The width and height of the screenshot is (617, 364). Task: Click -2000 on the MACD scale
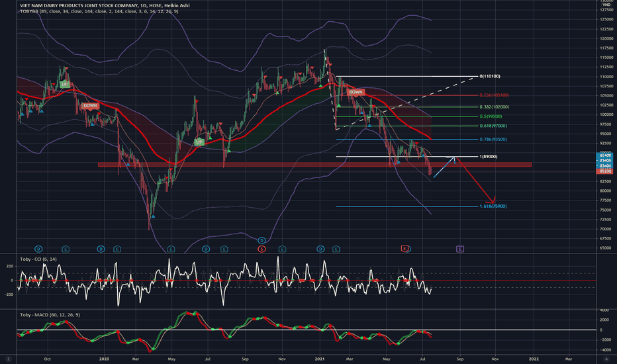coord(605,340)
